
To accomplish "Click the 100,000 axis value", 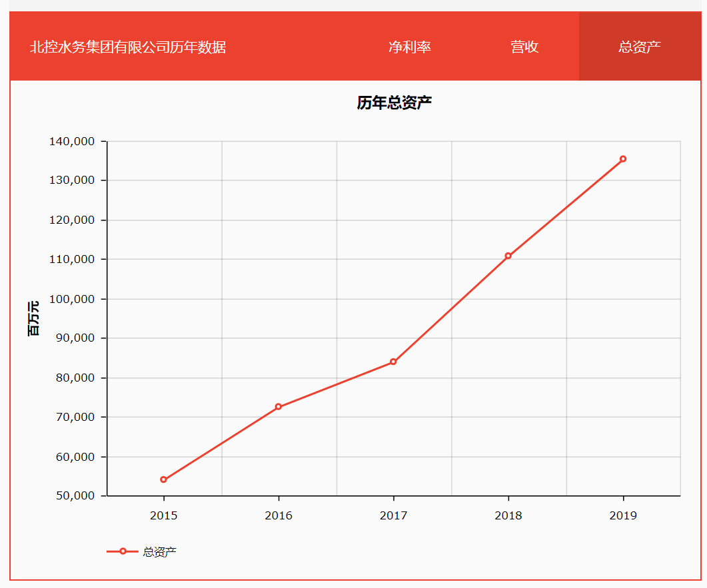I will coord(72,299).
